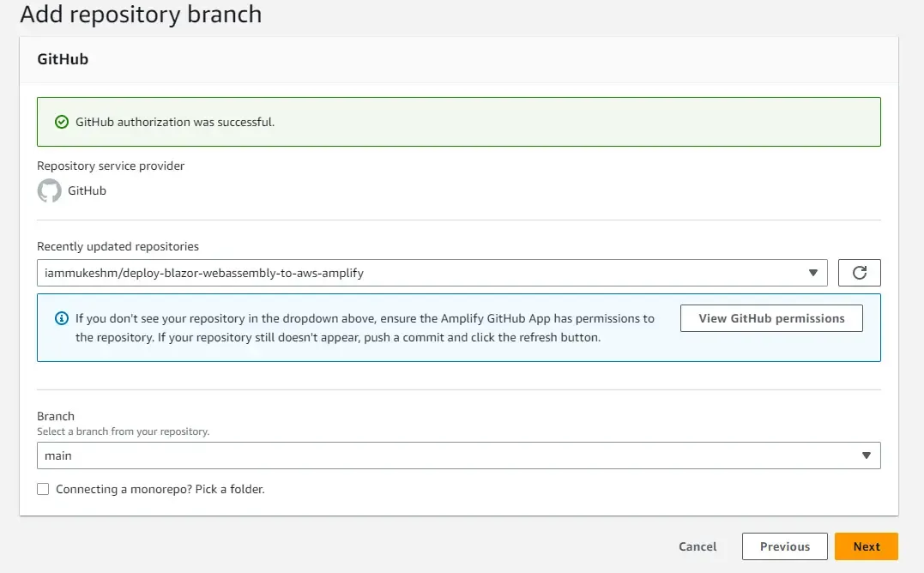This screenshot has width=924, height=573.
Task: Click the dropdown caret on the repository selector
Action: (812, 272)
